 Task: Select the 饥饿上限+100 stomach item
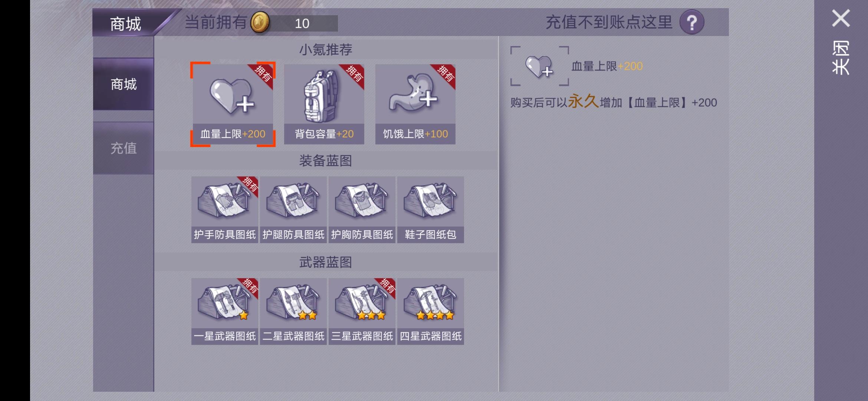point(415,104)
